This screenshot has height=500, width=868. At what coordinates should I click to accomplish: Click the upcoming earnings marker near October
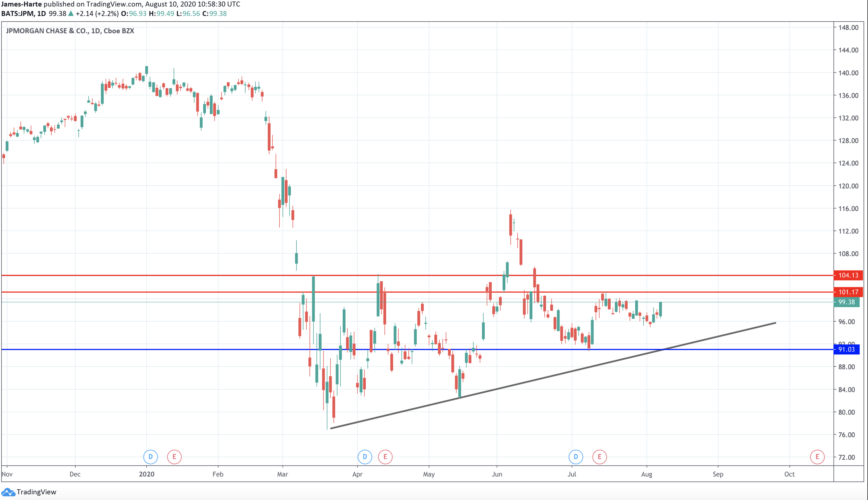pyautogui.click(x=817, y=457)
